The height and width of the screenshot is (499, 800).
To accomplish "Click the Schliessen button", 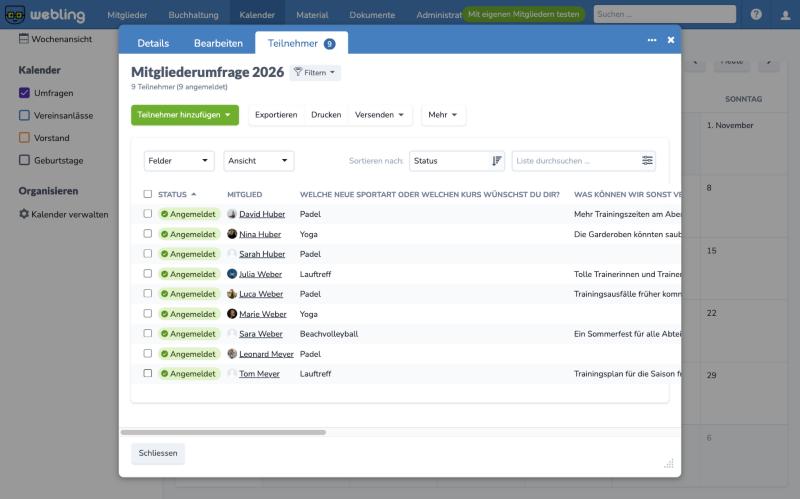I will 158,453.
